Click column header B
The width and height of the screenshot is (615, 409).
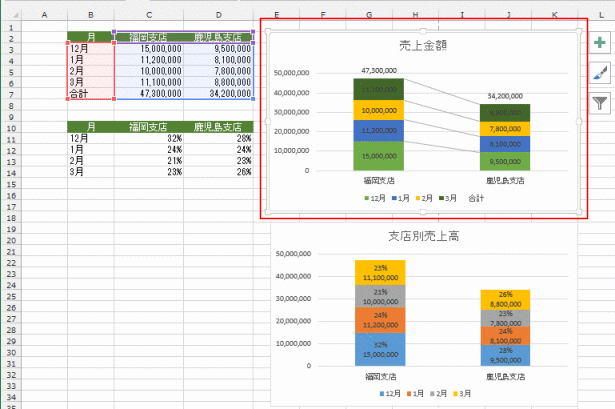tap(91, 15)
